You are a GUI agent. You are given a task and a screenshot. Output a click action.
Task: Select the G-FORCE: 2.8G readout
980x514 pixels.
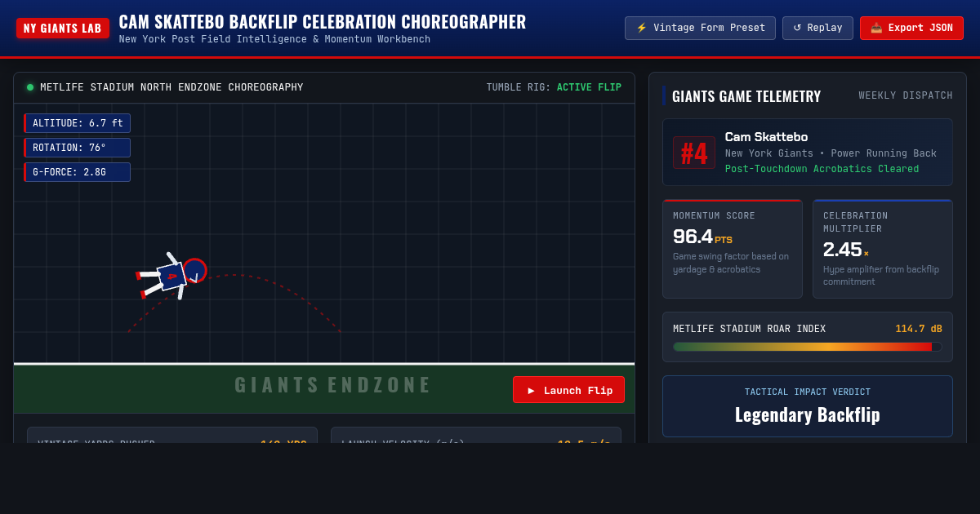coord(78,172)
